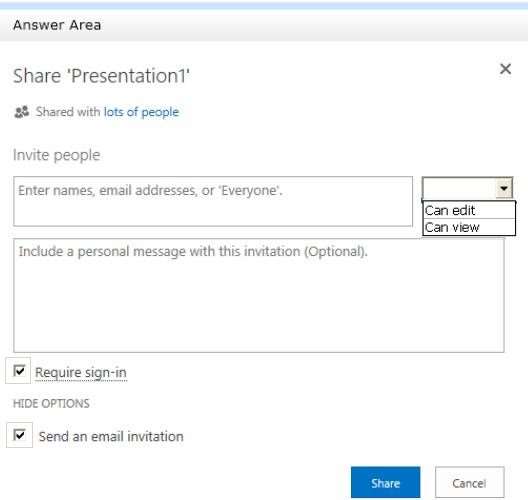Click the empty permission combo box field
This screenshot has width=528, height=500.
[459, 188]
